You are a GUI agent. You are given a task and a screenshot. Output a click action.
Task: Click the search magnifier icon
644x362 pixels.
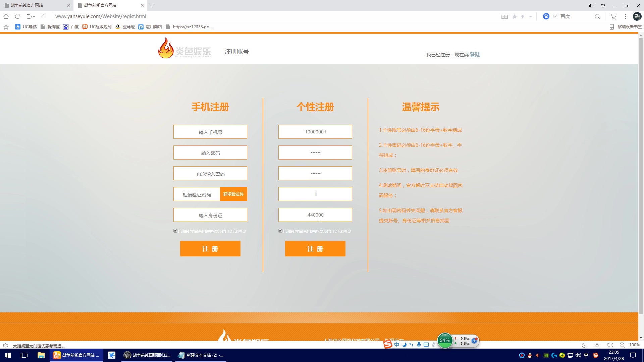(597, 16)
